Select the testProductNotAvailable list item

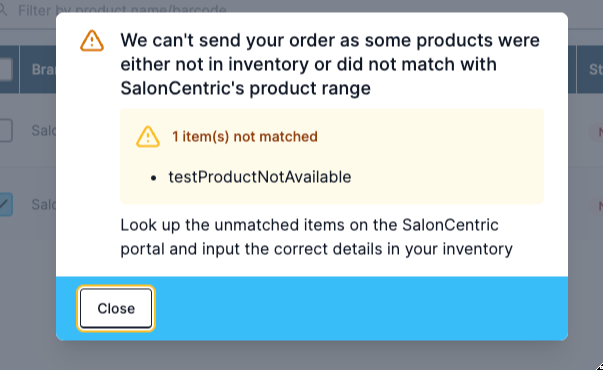(x=260, y=177)
